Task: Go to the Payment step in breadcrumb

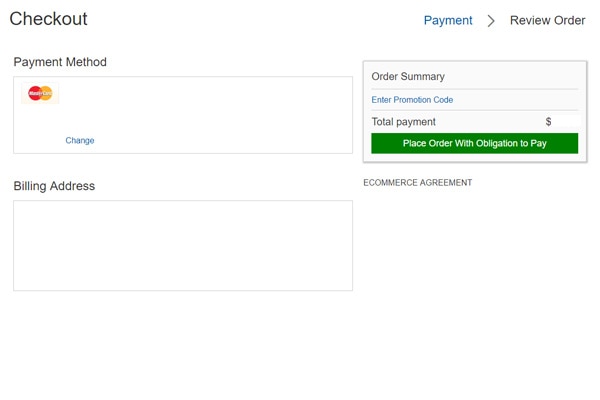Action: [x=448, y=20]
